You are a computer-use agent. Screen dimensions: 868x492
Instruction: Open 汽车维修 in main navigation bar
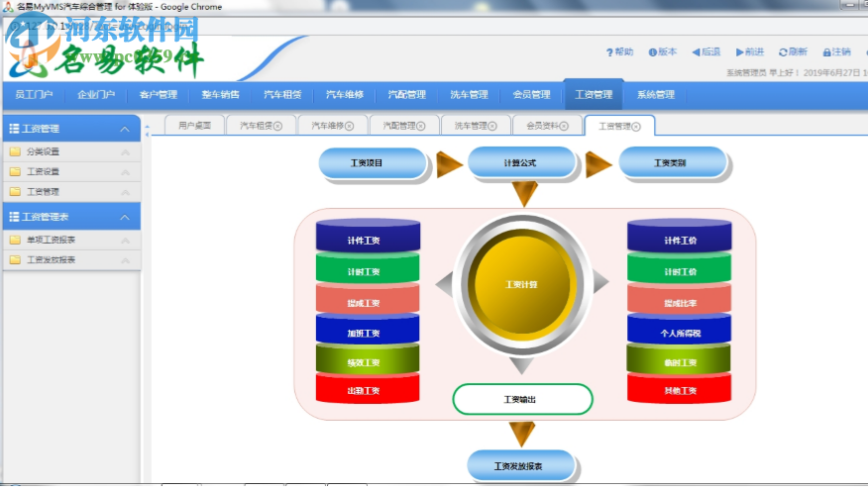(x=344, y=95)
